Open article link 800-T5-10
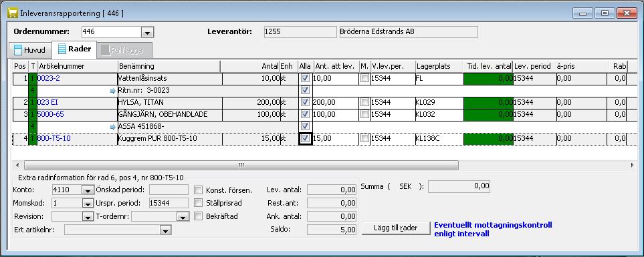This screenshot has width=644, height=257. pos(53,139)
